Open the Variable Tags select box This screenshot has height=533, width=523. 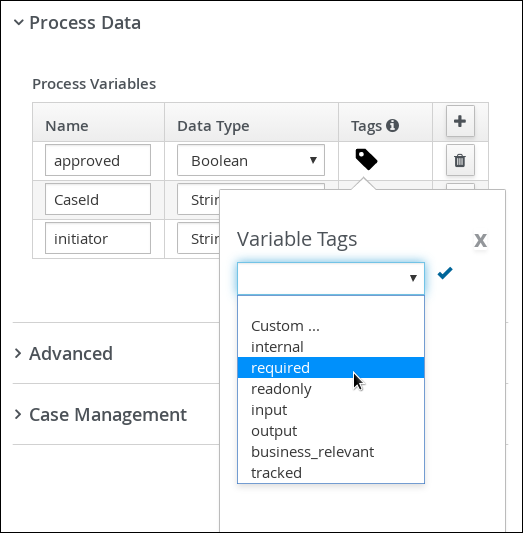(331, 278)
